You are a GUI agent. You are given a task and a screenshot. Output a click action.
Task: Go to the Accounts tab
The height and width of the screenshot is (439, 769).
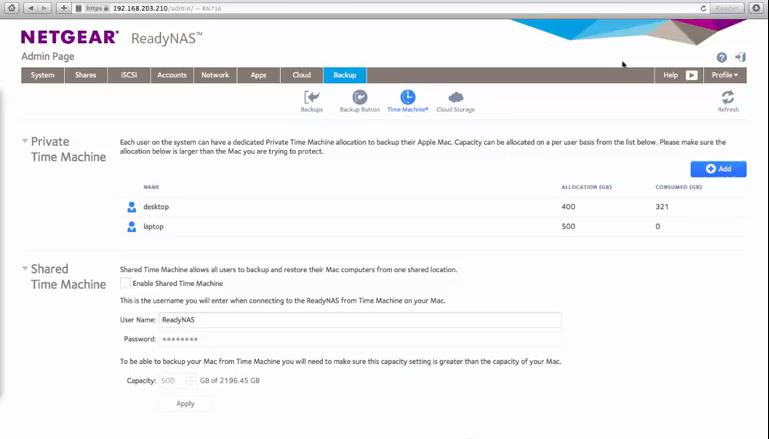[171, 75]
